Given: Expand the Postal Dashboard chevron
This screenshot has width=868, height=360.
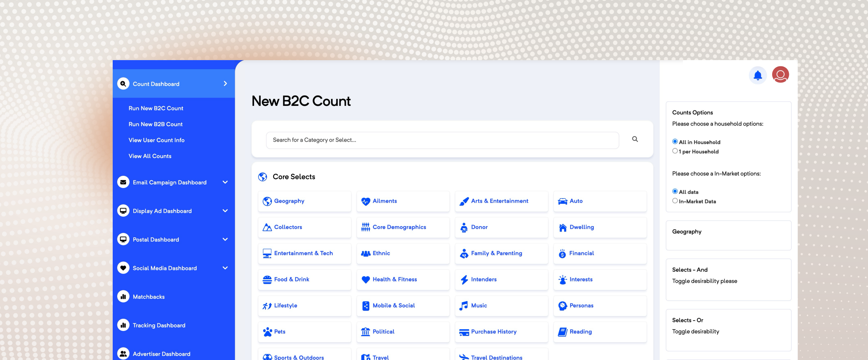Looking at the screenshot, I should coord(225,239).
